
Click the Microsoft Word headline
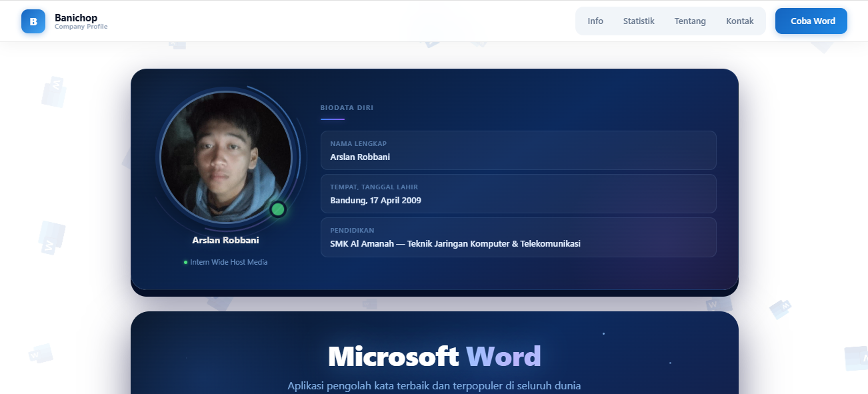click(434, 356)
